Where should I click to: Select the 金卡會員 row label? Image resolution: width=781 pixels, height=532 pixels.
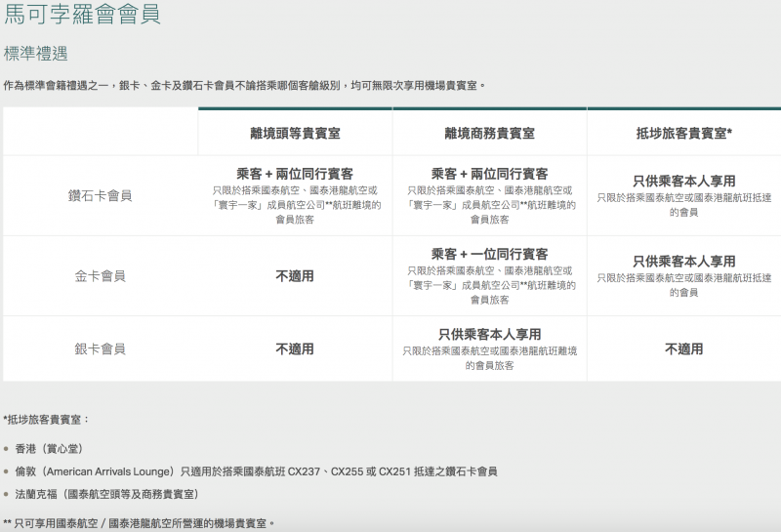tap(101, 276)
